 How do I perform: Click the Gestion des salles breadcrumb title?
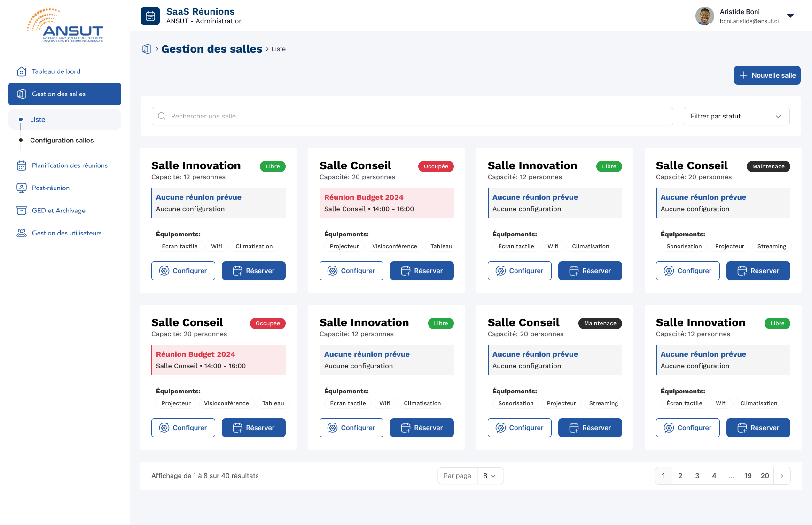[x=212, y=49]
